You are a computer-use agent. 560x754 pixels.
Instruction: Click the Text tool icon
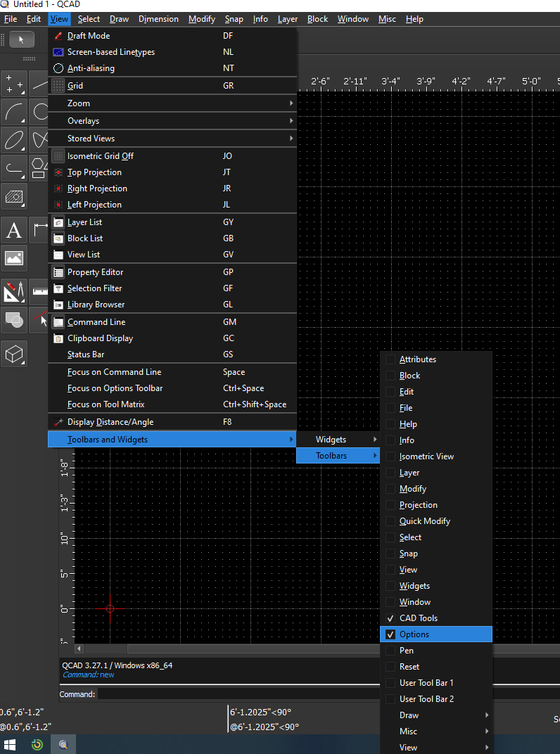coord(14,230)
